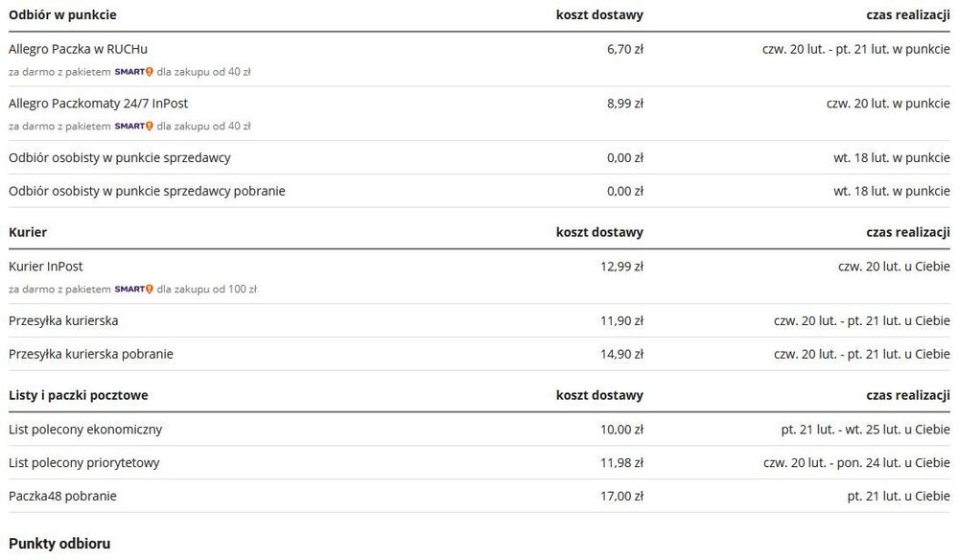The width and height of the screenshot is (958, 560).
Task: Select List polecony priorytetowy option
Action: tap(84, 463)
